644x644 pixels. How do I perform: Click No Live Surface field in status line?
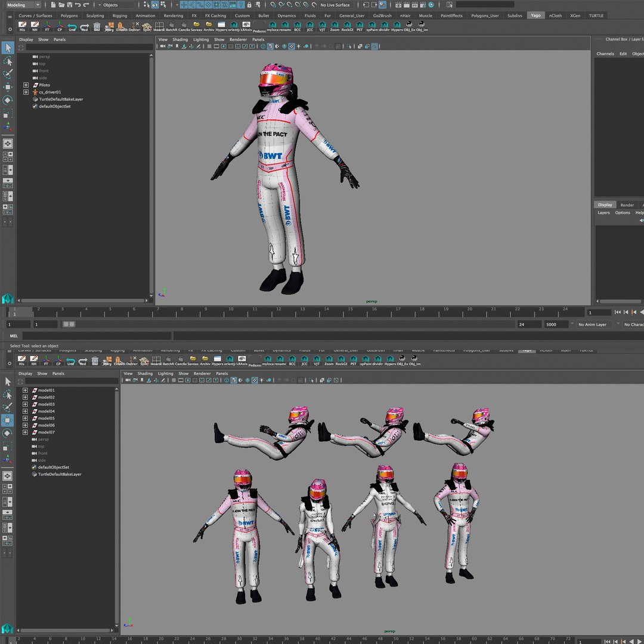coord(335,5)
